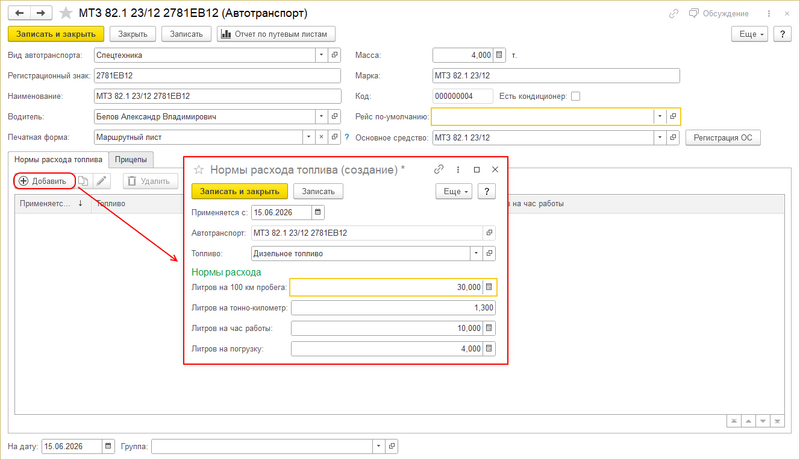Open calculator for Литров на 100 км пробега

489,287
